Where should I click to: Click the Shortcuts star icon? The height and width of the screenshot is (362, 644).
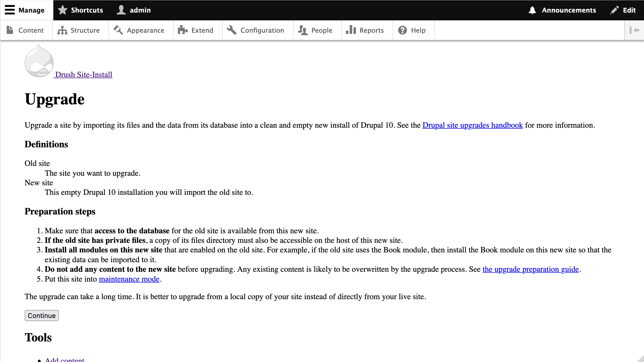click(x=63, y=10)
